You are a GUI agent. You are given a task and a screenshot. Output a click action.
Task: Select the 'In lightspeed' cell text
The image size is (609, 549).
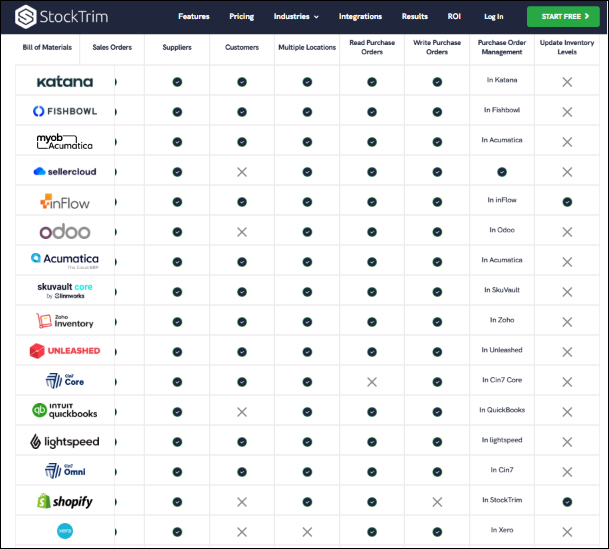pos(502,440)
